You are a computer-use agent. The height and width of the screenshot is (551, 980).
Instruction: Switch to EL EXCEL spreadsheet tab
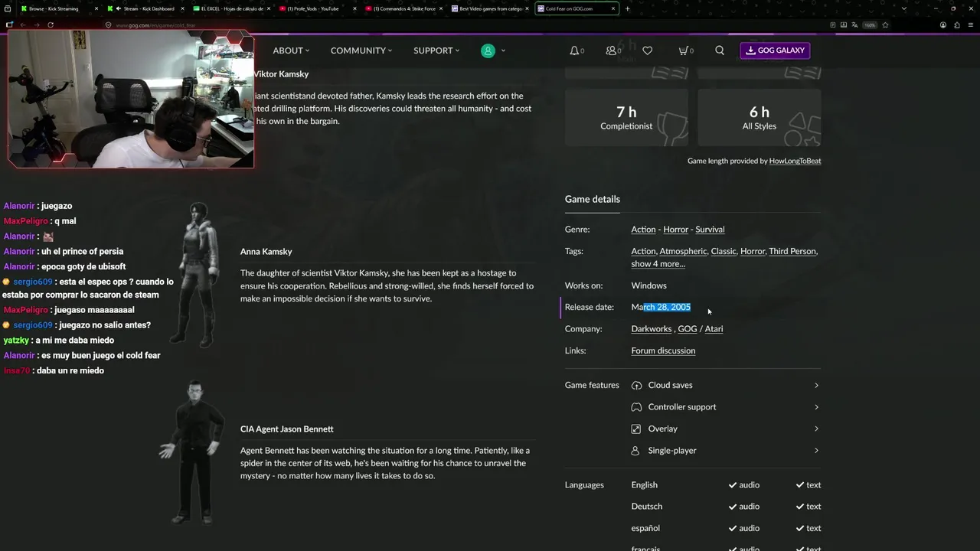pos(232,8)
